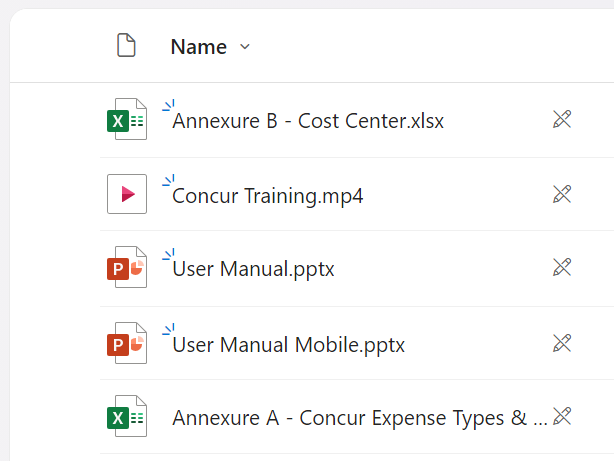Click the Excel icon for Annexure A
This screenshot has width=614, height=461.
pyautogui.click(x=126, y=418)
